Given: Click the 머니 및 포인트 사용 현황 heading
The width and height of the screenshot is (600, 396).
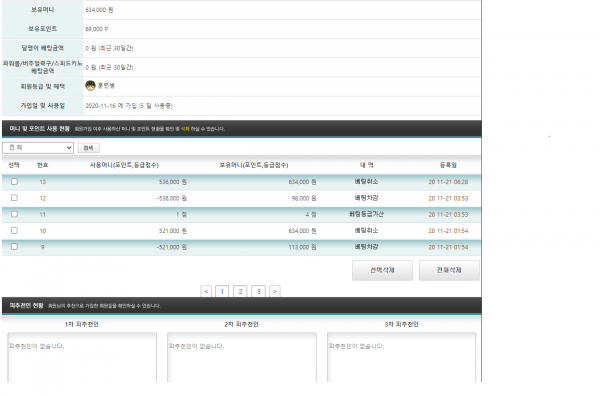Looking at the screenshot, I should click(x=39, y=129).
